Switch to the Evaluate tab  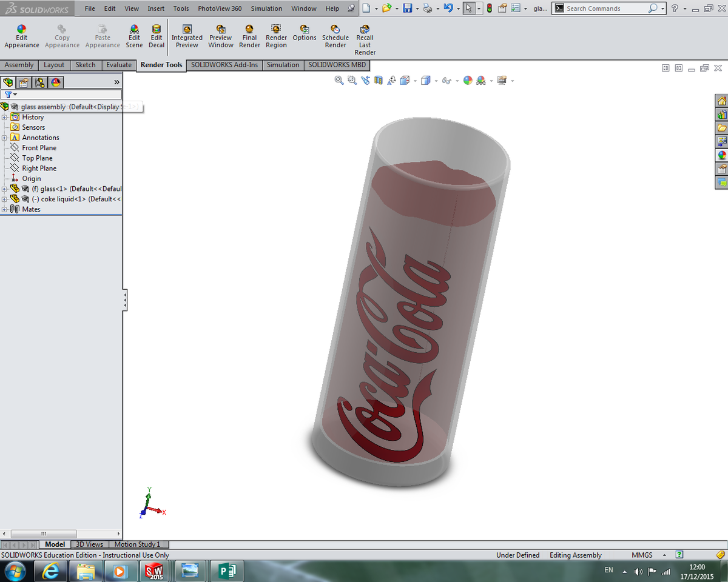[x=119, y=65]
